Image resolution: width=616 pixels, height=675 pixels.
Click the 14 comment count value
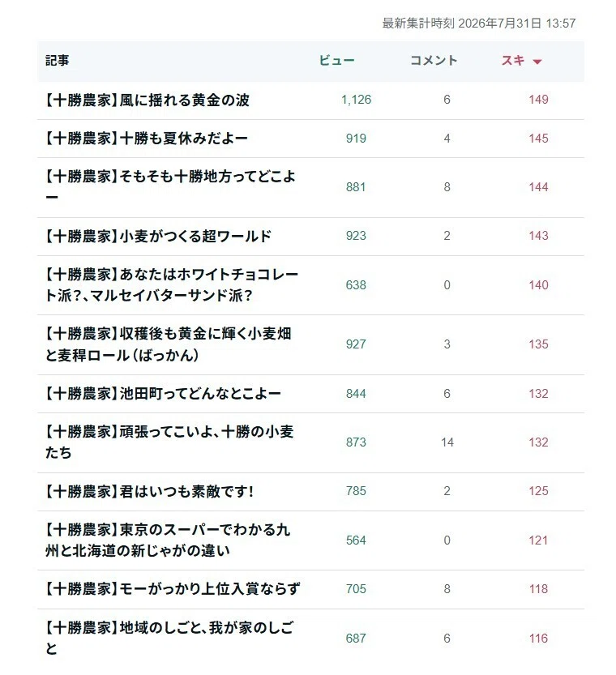click(447, 442)
